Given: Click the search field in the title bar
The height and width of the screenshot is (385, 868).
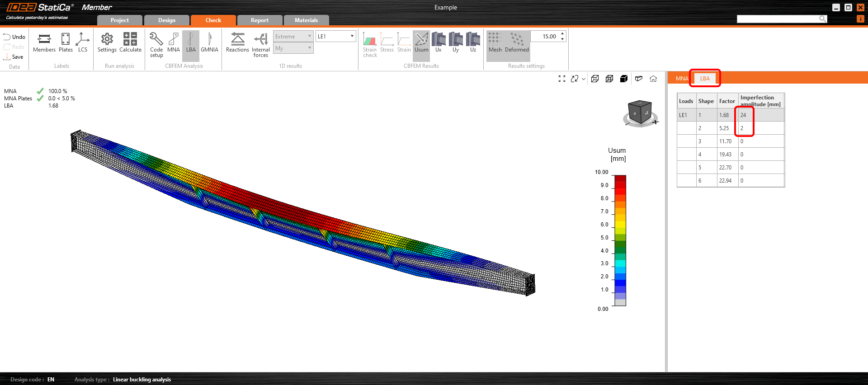Looking at the screenshot, I should pos(778,19).
